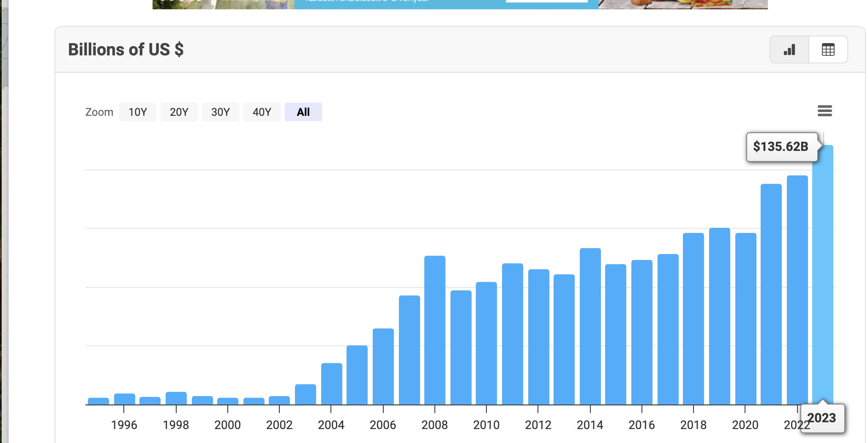Switch to bar chart view
The image size is (868, 443).
click(789, 50)
